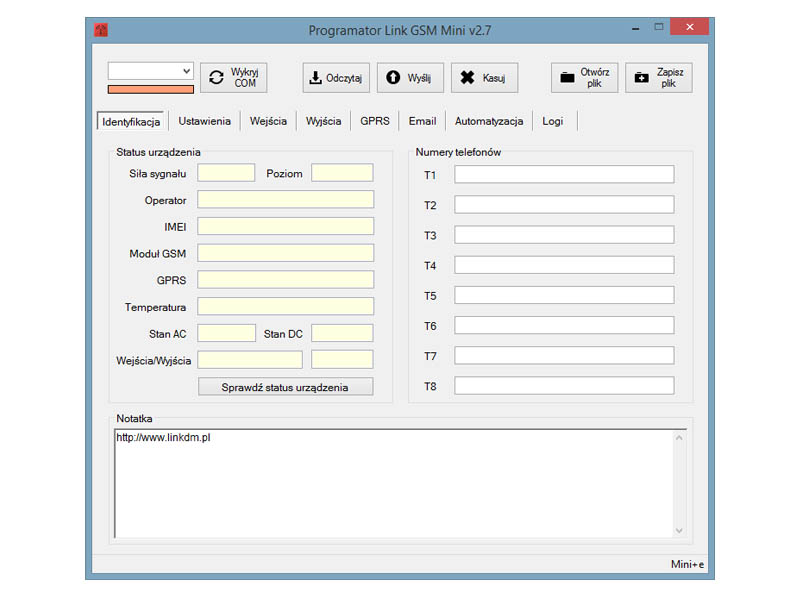Viewport: 800px width, 600px height.
Task: Click the Notatka scrollbar down arrow
Action: coord(679,531)
